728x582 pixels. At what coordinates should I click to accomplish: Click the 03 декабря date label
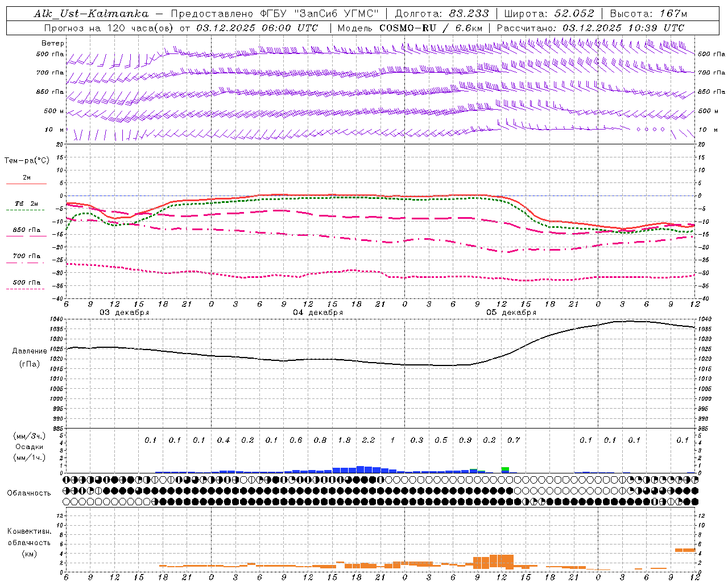tap(125, 313)
